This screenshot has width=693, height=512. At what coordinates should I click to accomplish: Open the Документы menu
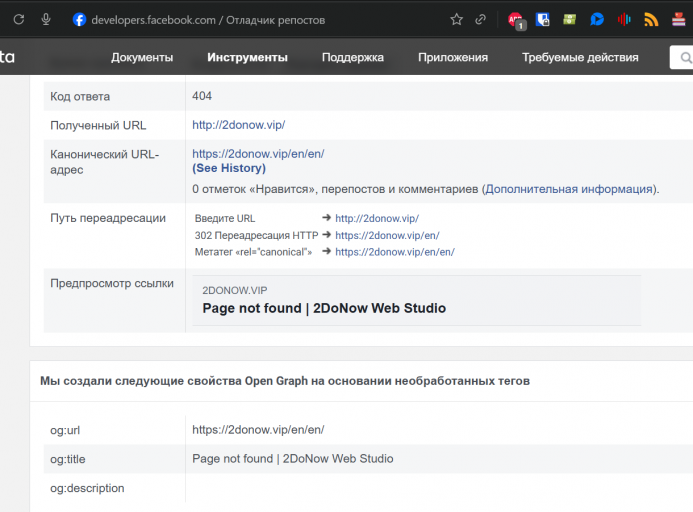pos(142,57)
